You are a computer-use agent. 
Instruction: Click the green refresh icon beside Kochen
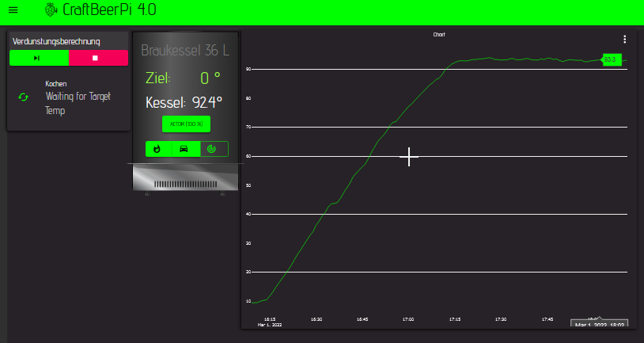pos(23,97)
